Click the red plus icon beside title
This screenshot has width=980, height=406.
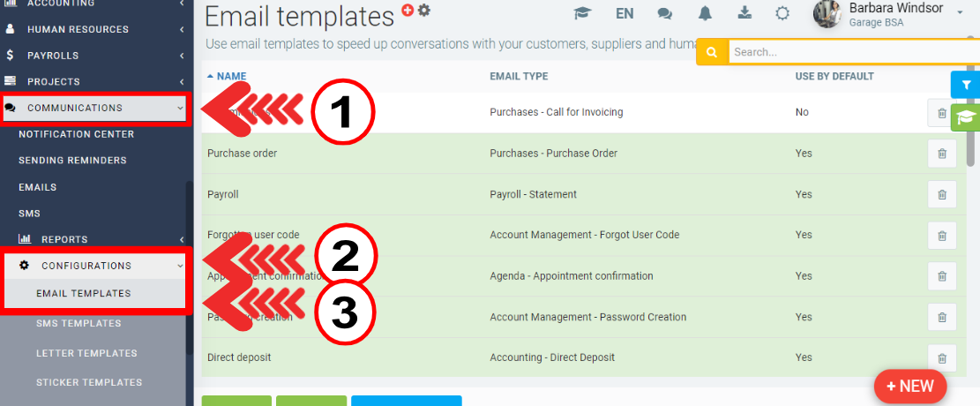[408, 11]
